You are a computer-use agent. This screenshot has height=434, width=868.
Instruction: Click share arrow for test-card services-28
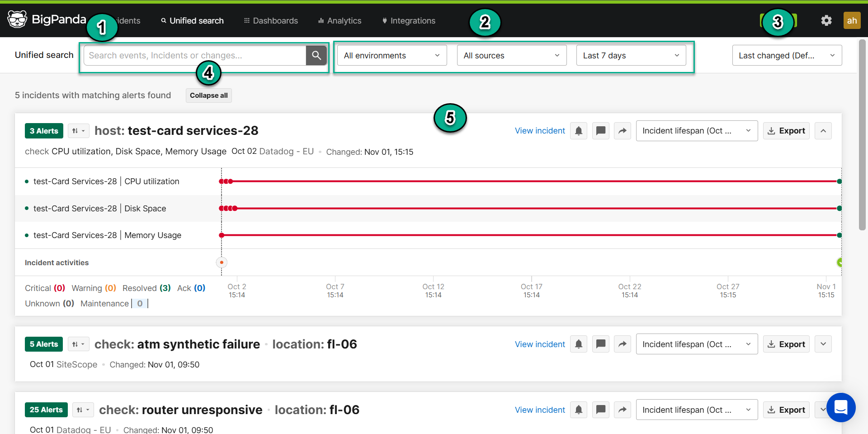(622, 131)
